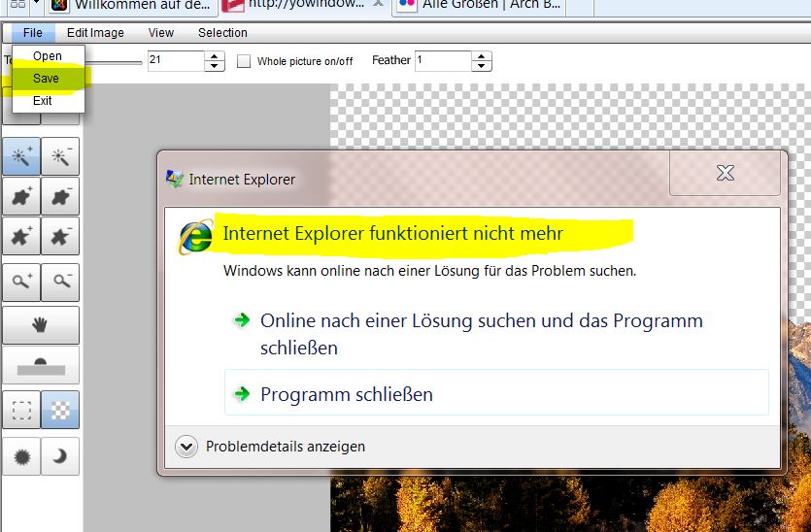Screen dimensions: 811x532
Task: Select the hand pan tool
Action: (41, 324)
